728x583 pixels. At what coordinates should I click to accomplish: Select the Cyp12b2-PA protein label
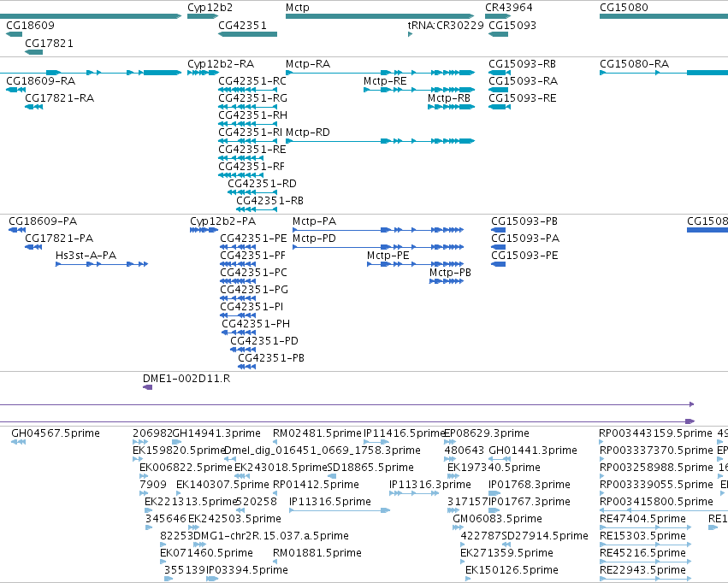pos(223,221)
